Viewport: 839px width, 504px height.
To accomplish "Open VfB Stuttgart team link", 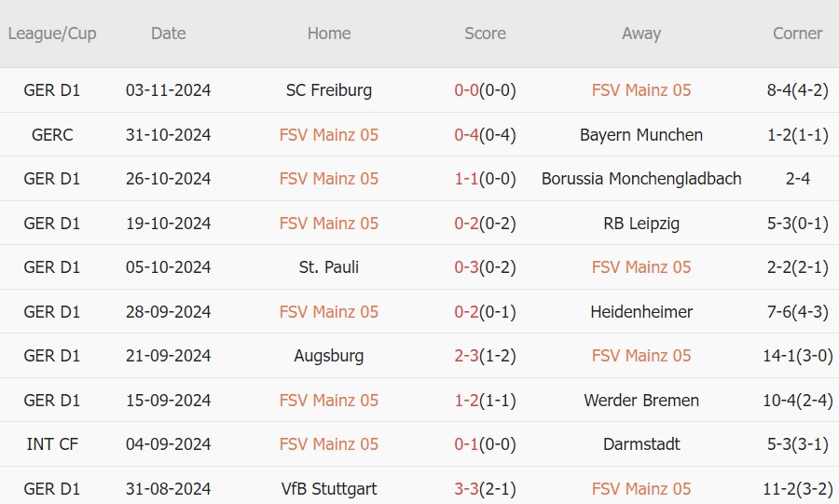I will [329, 489].
